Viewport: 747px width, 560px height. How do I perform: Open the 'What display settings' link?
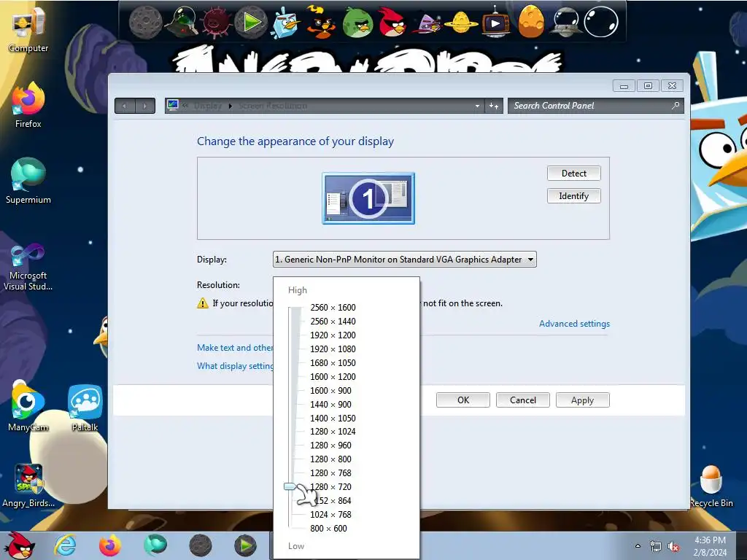(x=235, y=366)
